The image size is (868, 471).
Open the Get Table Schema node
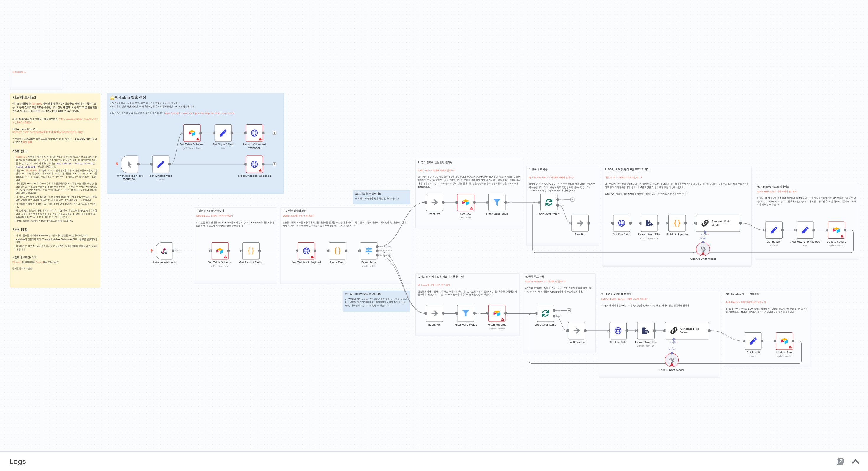pyautogui.click(x=220, y=251)
